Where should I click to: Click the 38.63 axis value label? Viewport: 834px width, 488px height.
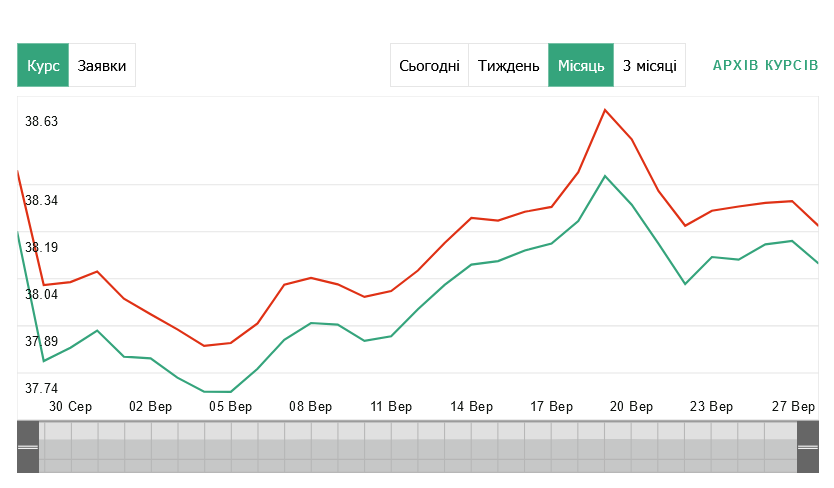42,122
